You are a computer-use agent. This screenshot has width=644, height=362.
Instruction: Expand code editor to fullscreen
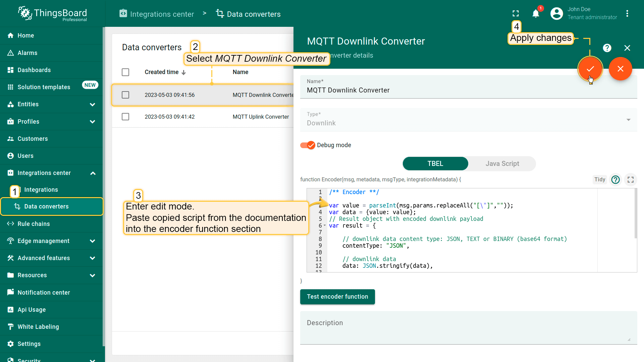click(631, 180)
